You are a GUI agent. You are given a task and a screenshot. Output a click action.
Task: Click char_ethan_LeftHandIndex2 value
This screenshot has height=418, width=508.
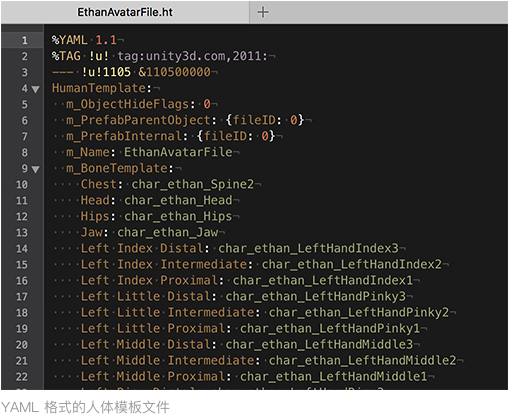pyautogui.click(x=351, y=264)
